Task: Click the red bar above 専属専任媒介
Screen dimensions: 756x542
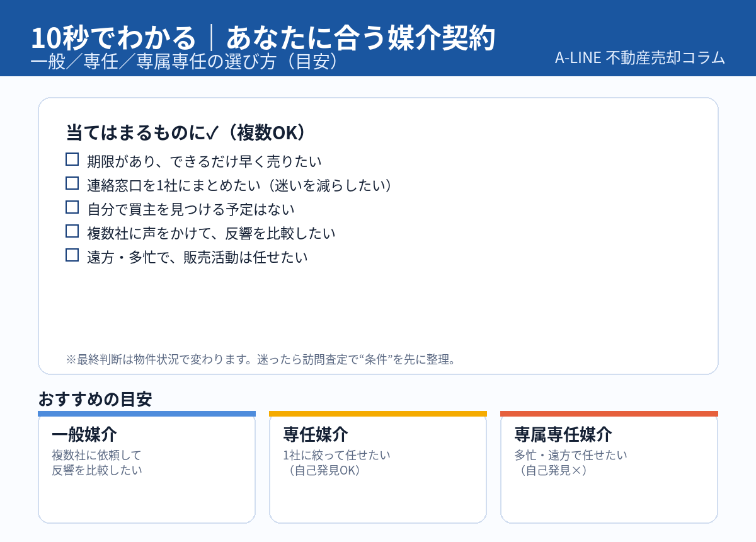Action: (609, 414)
